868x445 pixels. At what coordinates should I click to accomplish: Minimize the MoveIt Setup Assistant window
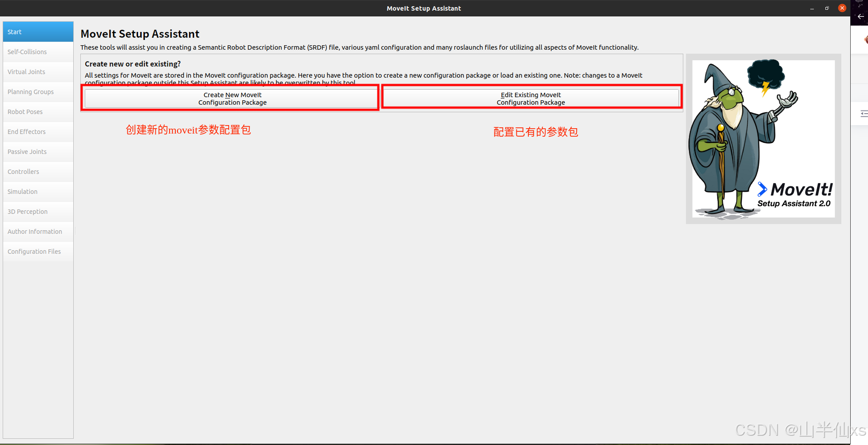[812, 8]
